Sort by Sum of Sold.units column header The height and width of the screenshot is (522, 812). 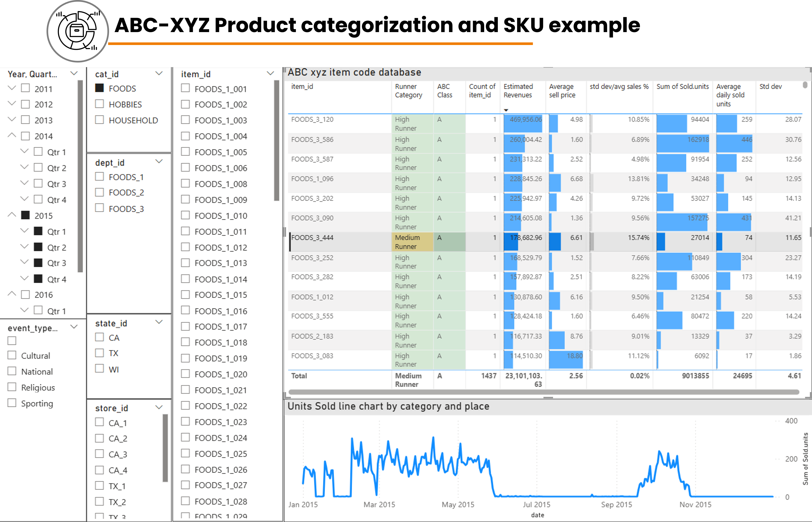682,87
